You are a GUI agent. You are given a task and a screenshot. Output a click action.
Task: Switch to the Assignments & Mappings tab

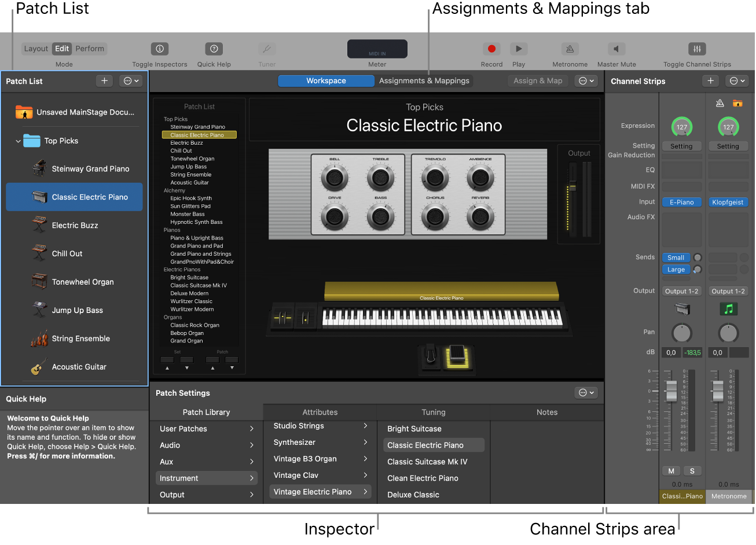tap(424, 80)
